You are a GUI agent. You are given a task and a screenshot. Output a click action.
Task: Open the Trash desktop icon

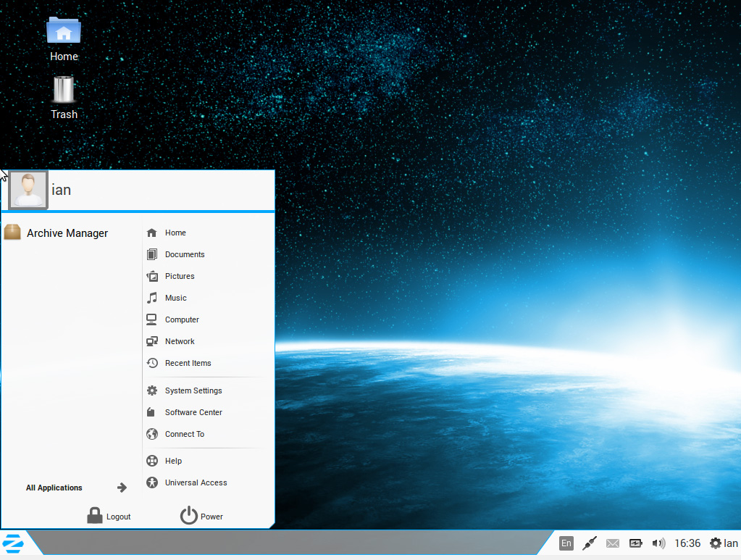(x=64, y=90)
